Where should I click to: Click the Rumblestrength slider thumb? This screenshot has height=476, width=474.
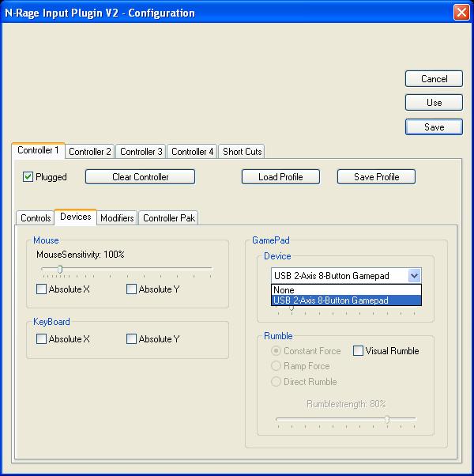[387, 420]
